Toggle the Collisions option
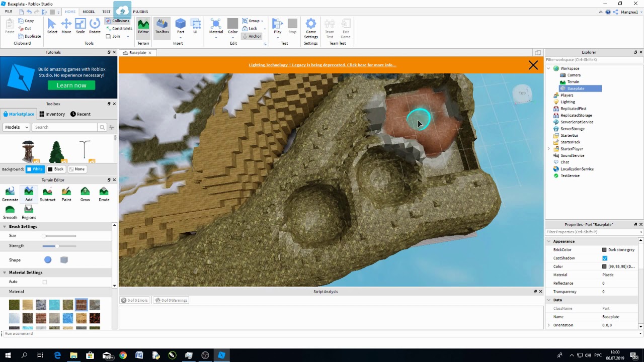 [x=117, y=21]
